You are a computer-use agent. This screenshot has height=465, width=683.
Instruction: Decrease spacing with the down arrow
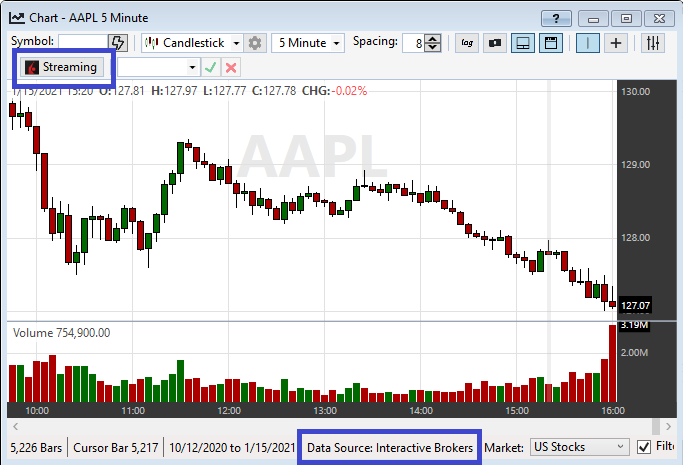[x=433, y=47]
